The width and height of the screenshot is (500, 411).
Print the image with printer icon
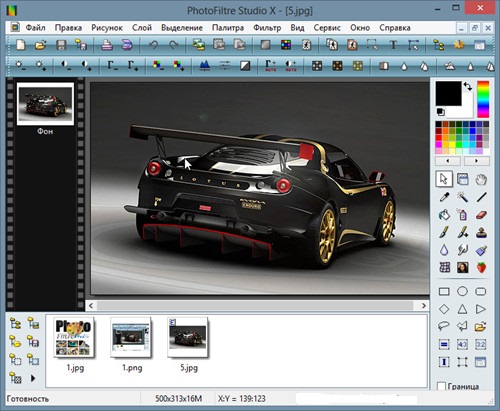coord(107,45)
